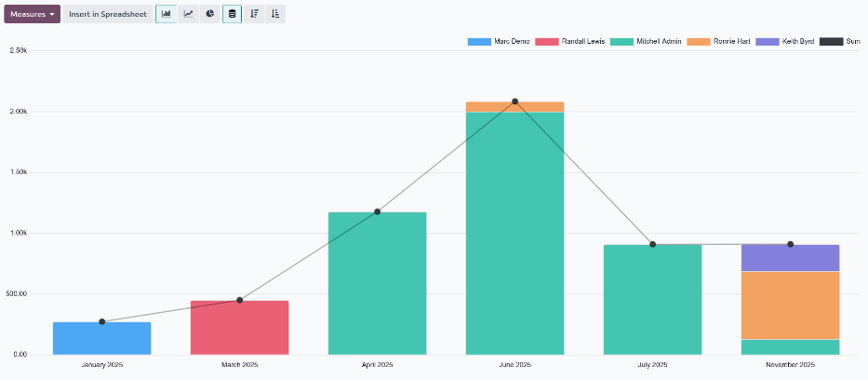Toggle the stacked chart option

tap(233, 14)
